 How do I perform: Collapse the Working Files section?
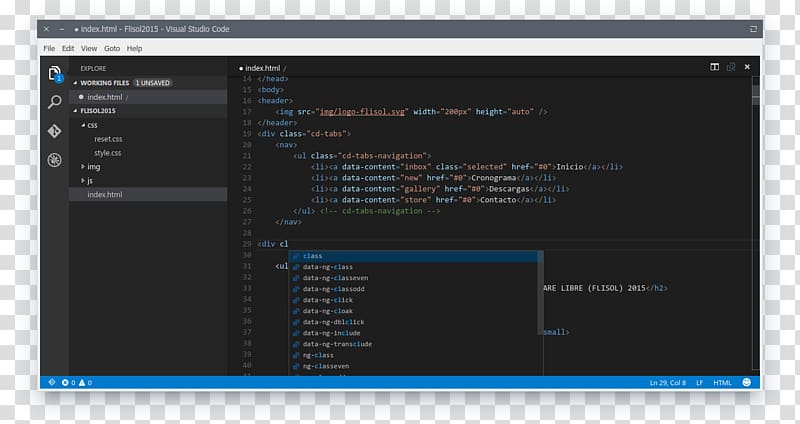click(75, 83)
